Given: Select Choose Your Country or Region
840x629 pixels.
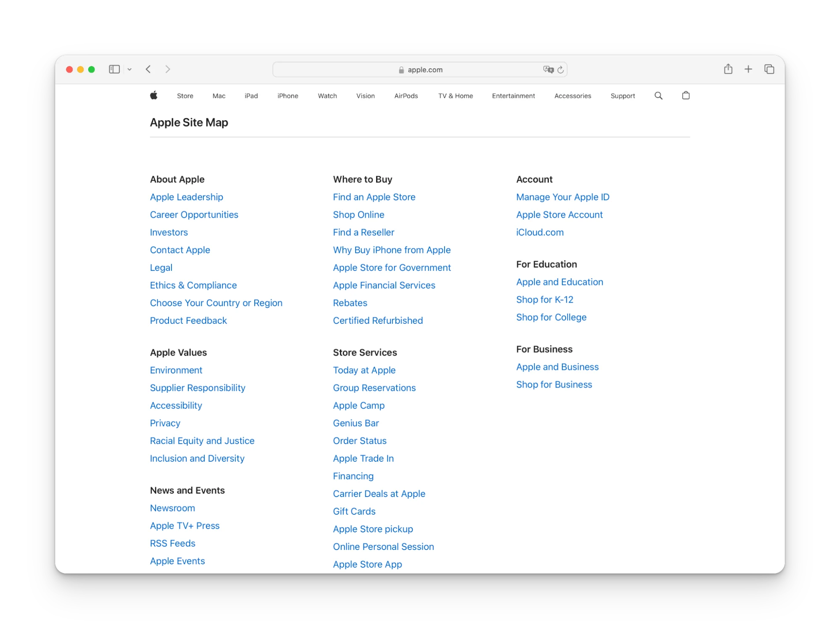Looking at the screenshot, I should point(216,303).
